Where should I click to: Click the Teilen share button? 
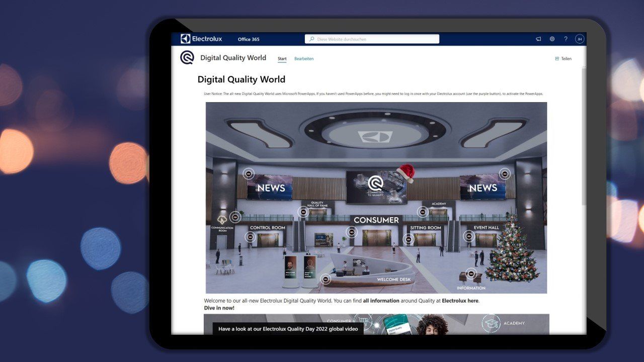pos(563,59)
